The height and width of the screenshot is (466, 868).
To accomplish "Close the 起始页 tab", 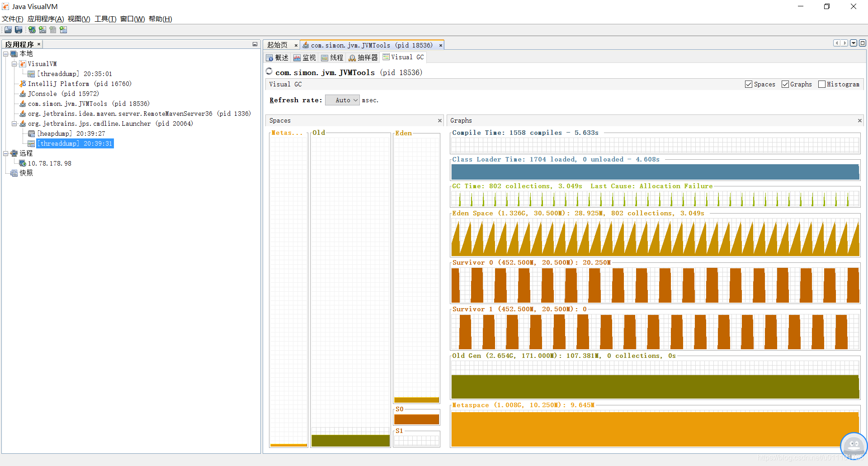I will (296, 45).
